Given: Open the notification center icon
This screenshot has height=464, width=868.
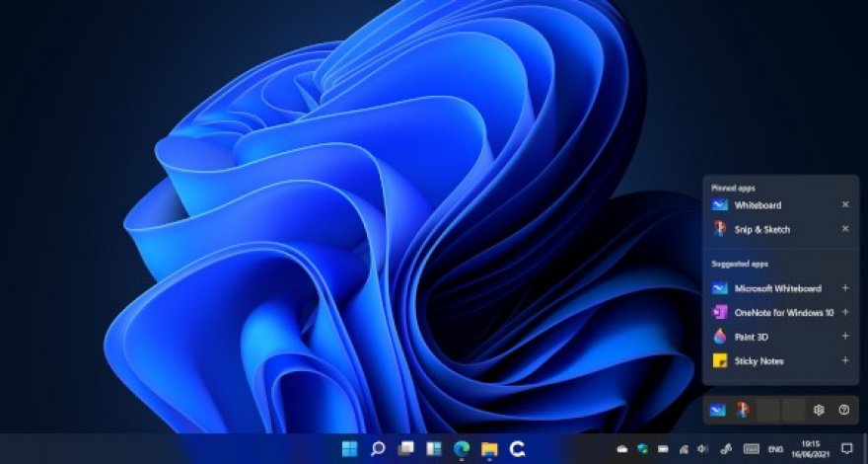Looking at the screenshot, I should [846, 448].
